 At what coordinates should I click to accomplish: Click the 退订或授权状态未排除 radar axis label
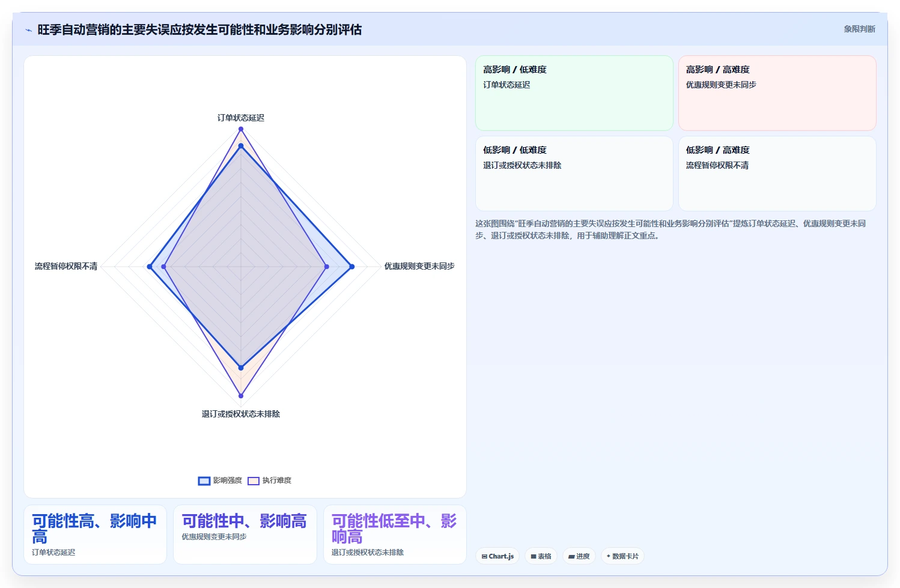(x=241, y=414)
